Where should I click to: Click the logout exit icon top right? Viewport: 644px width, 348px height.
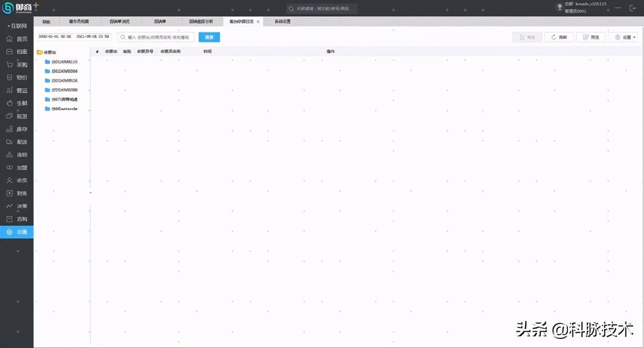[x=633, y=8]
